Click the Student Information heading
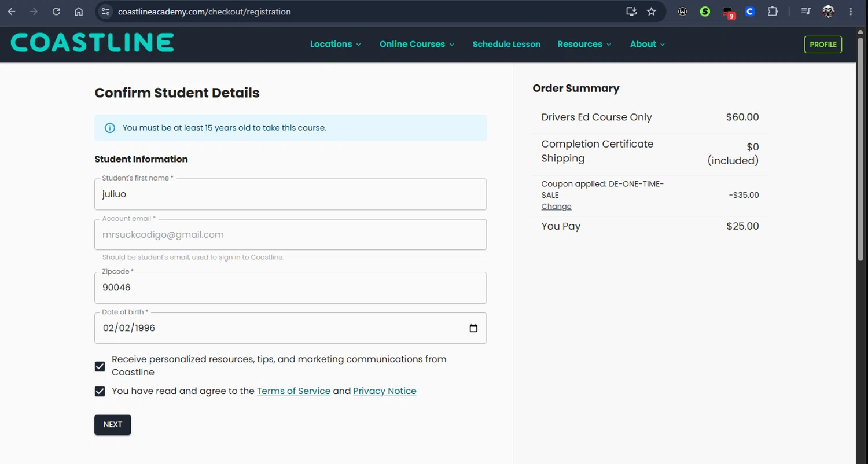Viewport: 868px width, 464px height. (x=141, y=159)
